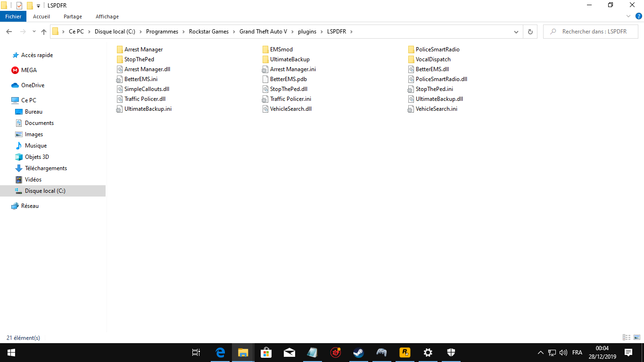Navigate to Grand Theft Auto V in breadcrumb
Viewport: 644px width, 362px height.
(x=263, y=32)
